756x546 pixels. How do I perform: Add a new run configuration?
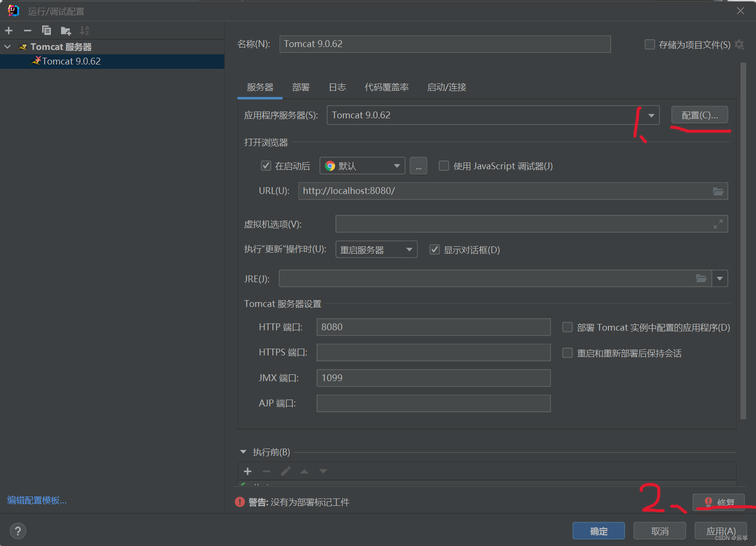point(9,31)
